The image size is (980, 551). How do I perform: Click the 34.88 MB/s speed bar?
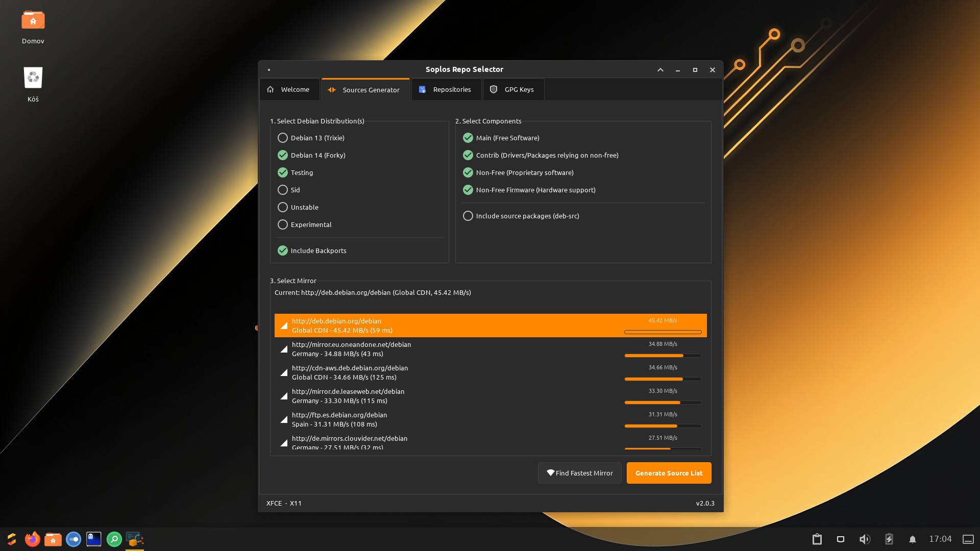(x=663, y=356)
